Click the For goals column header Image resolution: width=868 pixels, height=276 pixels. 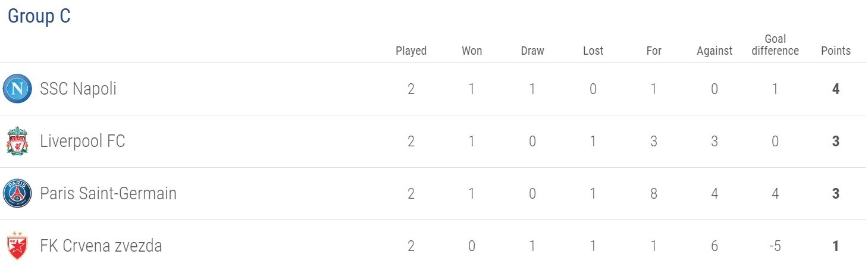click(x=654, y=51)
